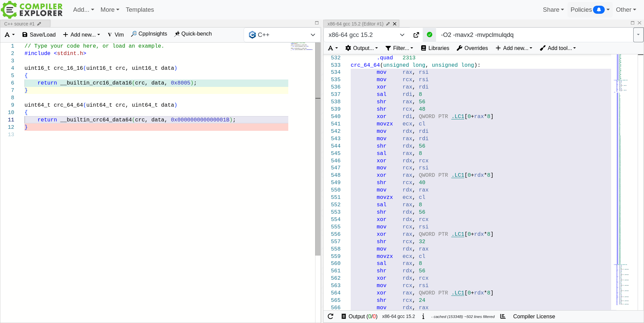The height and width of the screenshot is (323, 644).
Task: Open the C++ language dropdown
Action: pyautogui.click(x=282, y=35)
